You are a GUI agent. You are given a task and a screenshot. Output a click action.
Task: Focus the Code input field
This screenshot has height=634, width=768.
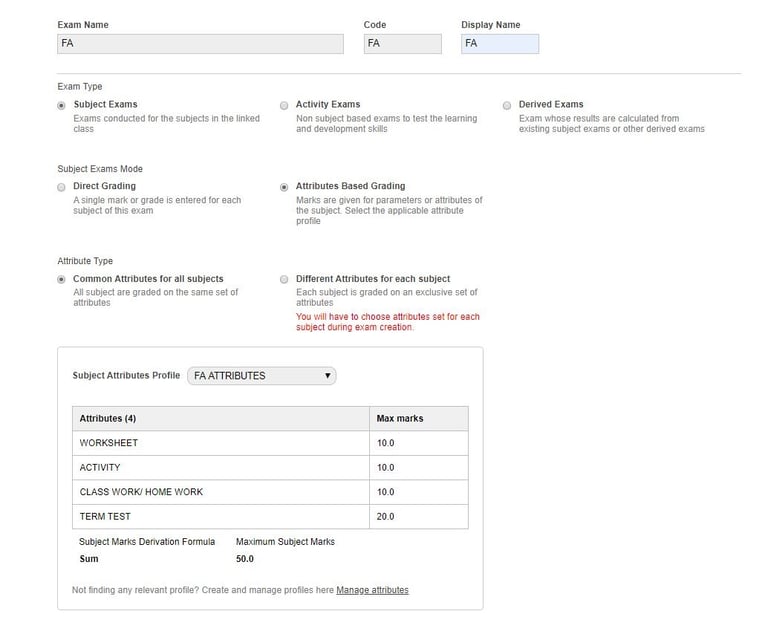pos(403,44)
